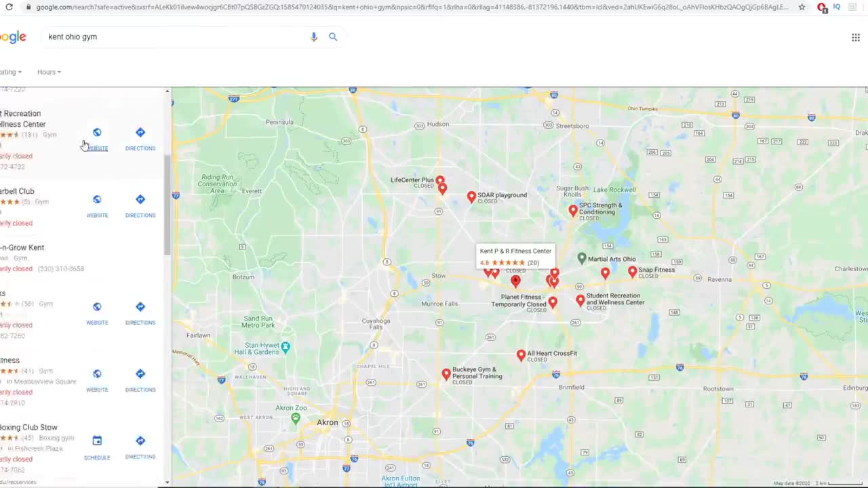Start voice search with microphone icon

[x=313, y=37]
